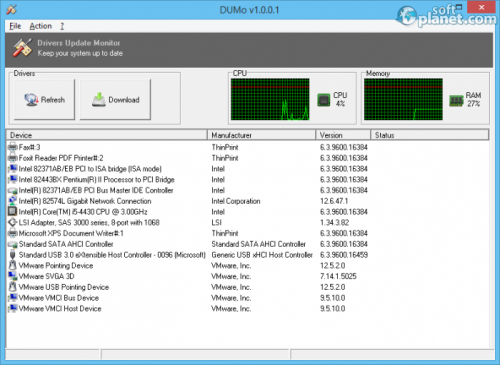The width and height of the screenshot is (500, 365).
Task: Select PCI Bus Master IDE Controller icon
Action: point(12,190)
